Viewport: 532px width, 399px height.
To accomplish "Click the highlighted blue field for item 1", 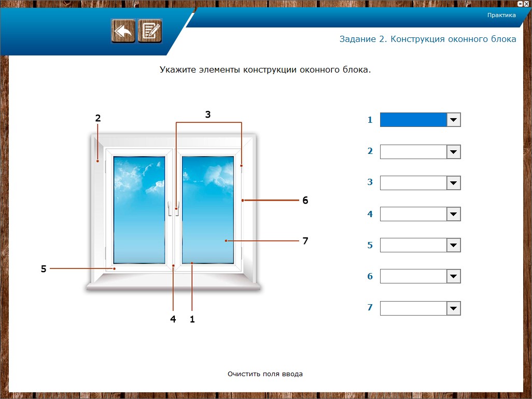I will point(413,120).
